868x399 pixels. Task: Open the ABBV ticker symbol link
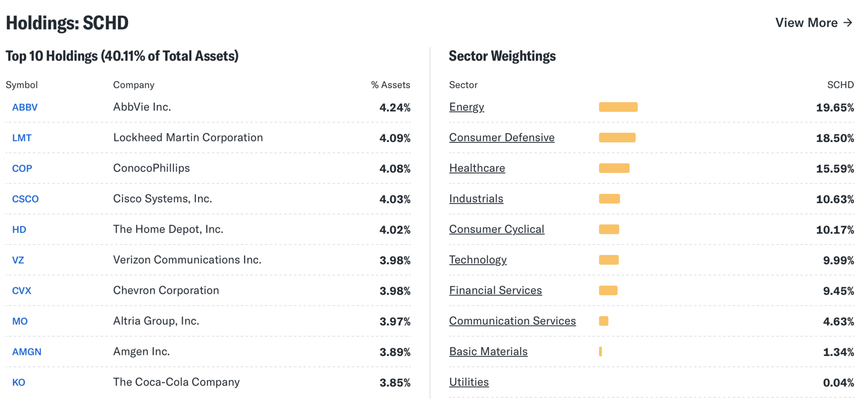pos(25,108)
